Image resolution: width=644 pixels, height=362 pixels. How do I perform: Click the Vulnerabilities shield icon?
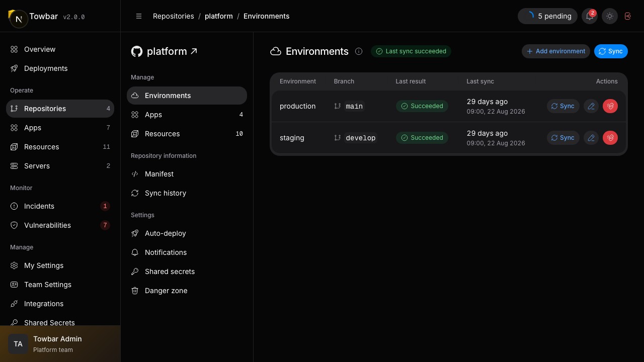point(14,225)
